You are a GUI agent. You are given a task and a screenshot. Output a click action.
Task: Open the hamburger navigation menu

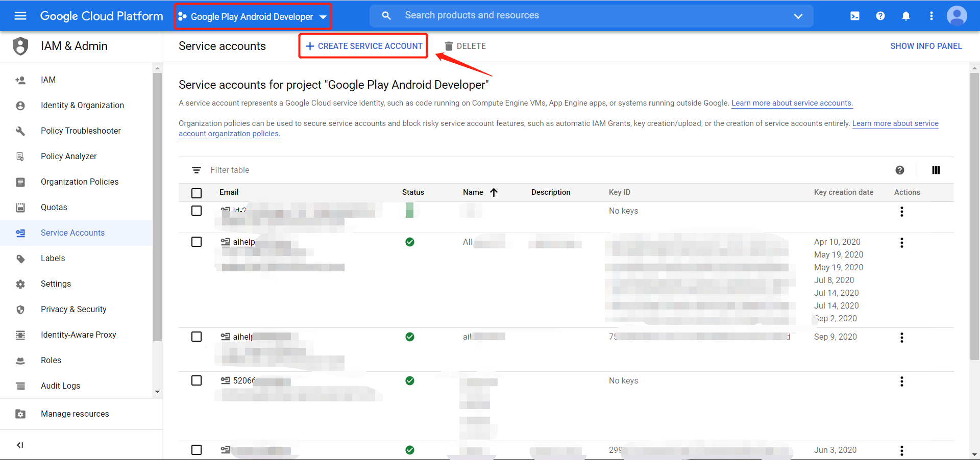pos(20,16)
